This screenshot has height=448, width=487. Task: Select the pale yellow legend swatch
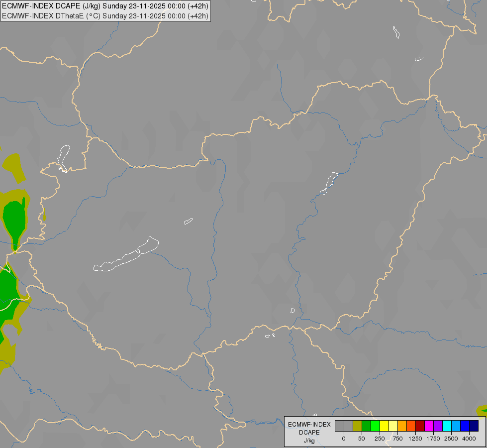click(393, 426)
